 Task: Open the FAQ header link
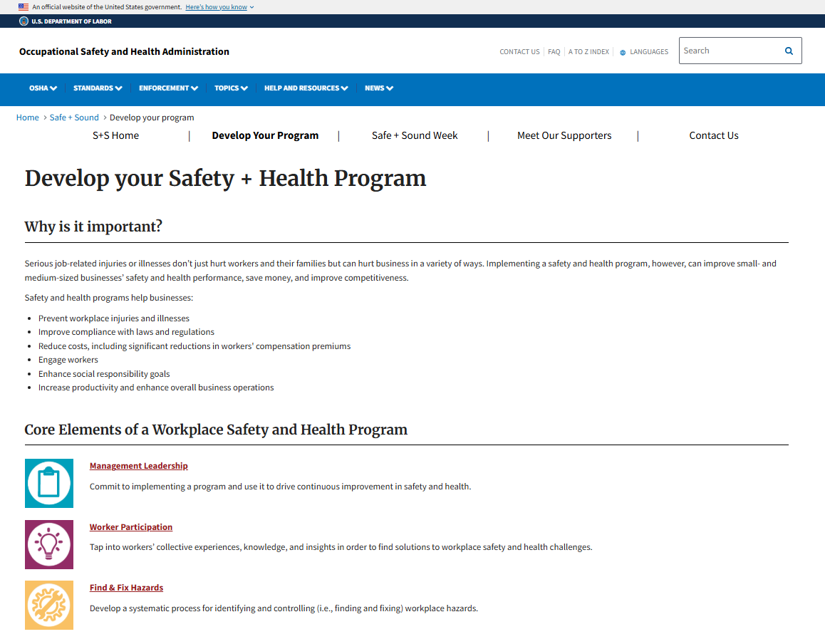pyautogui.click(x=554, y=51)
